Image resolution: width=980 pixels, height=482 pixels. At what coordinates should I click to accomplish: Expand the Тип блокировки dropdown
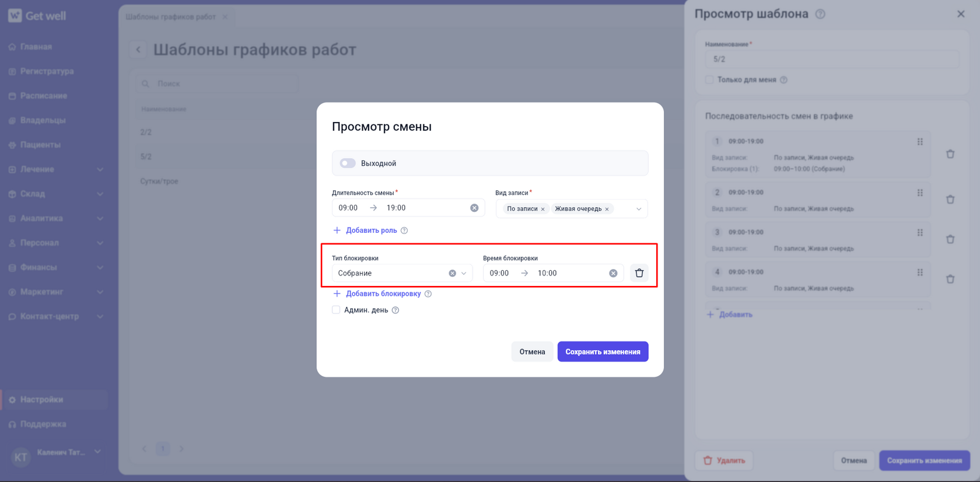pyautogui.click(x=464, y=273)
